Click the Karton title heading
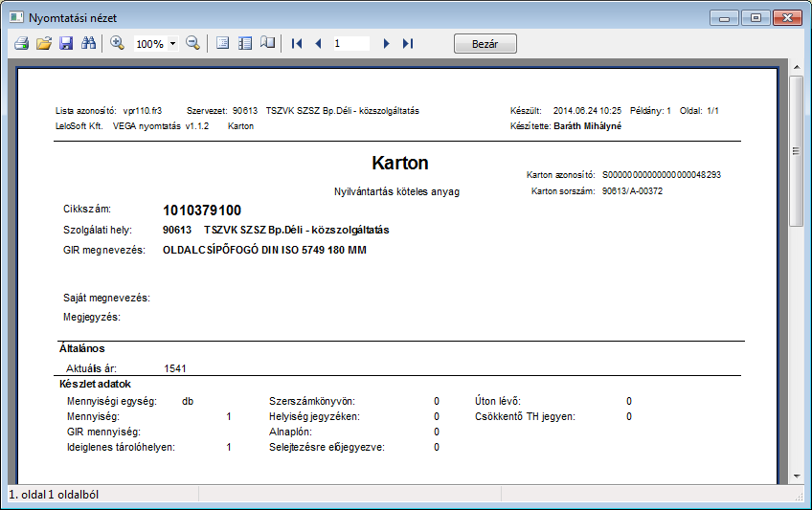The width and height of the screenshot is (812, 510). click(x=400, y=163)
